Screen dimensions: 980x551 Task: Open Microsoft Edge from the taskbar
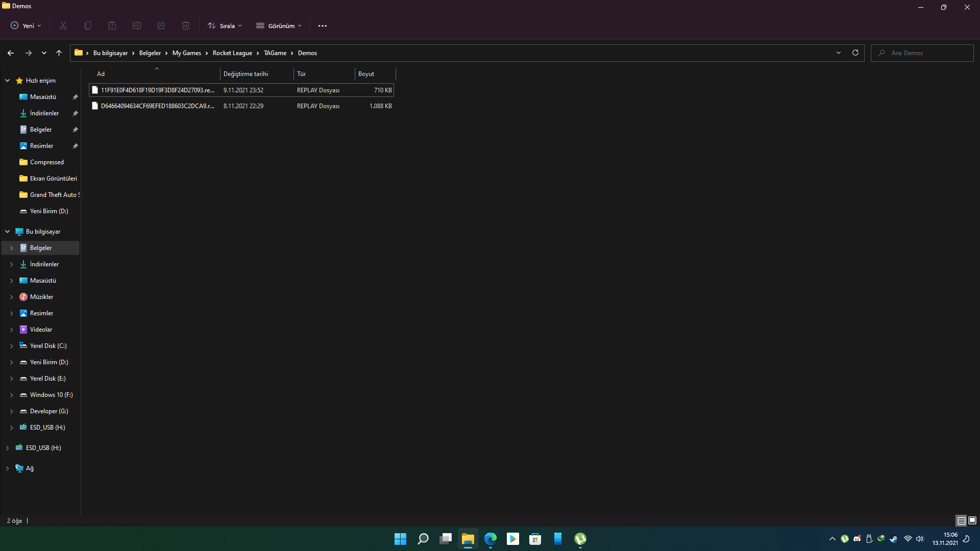point(491,539)
